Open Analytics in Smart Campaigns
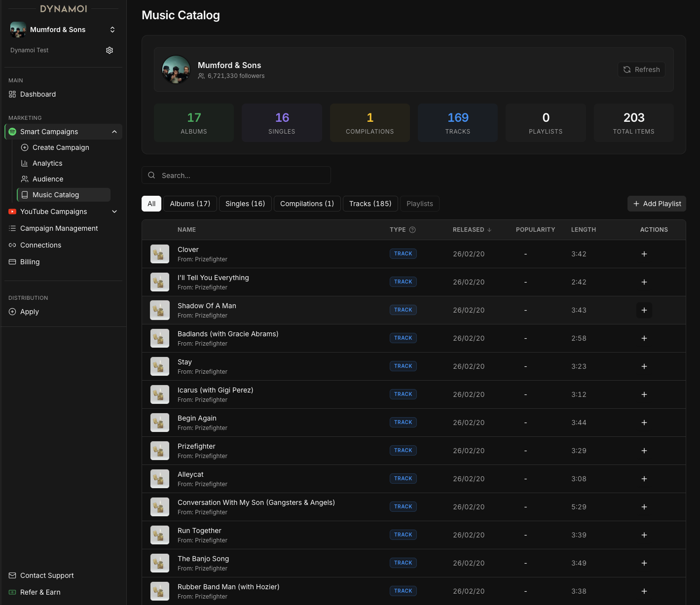Screen dimensions: 700x605 tap(47, 163)
